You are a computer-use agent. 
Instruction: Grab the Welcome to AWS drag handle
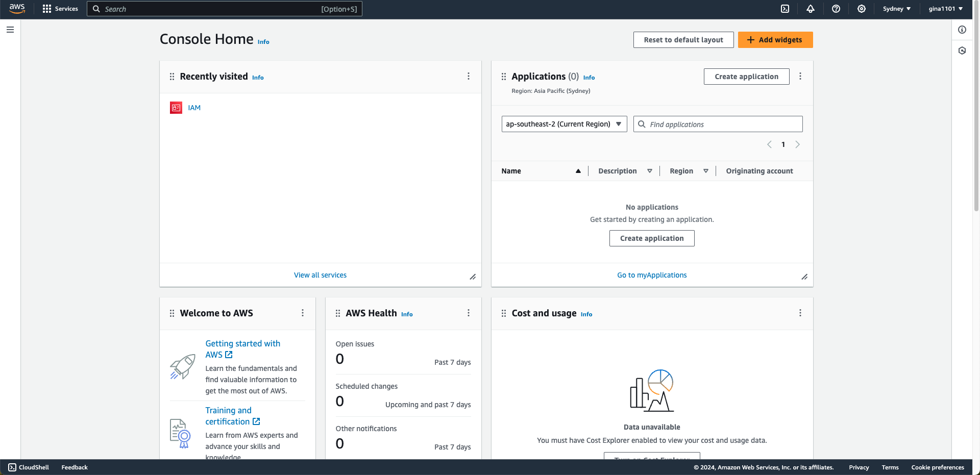(x=172, y=313)
